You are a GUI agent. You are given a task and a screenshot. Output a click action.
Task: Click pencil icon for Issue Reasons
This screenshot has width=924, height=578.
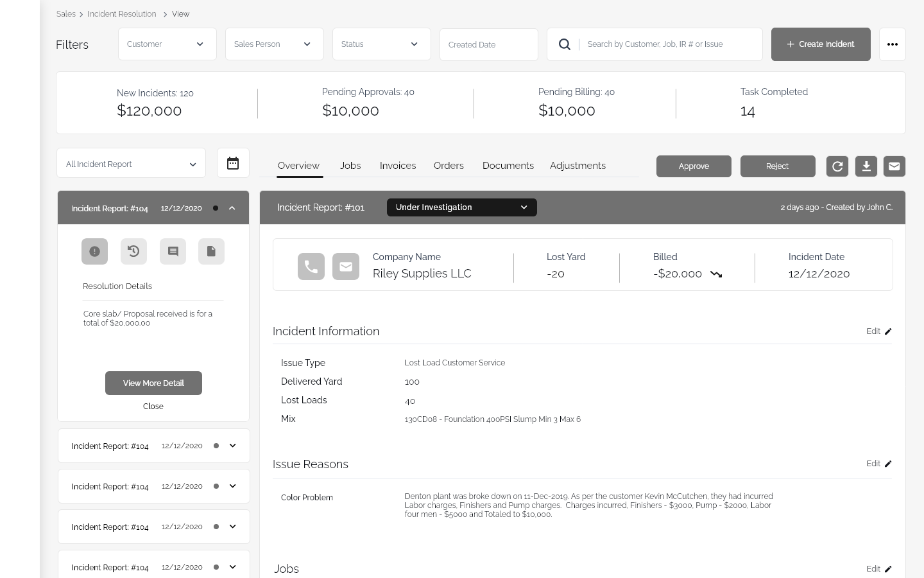[x=888, y=464]
